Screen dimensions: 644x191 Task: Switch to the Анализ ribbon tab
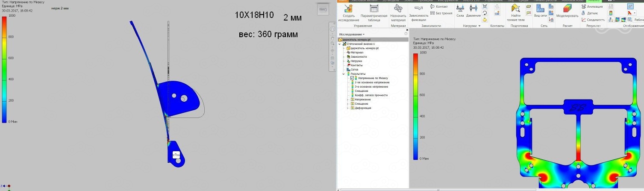pos(594,1)
